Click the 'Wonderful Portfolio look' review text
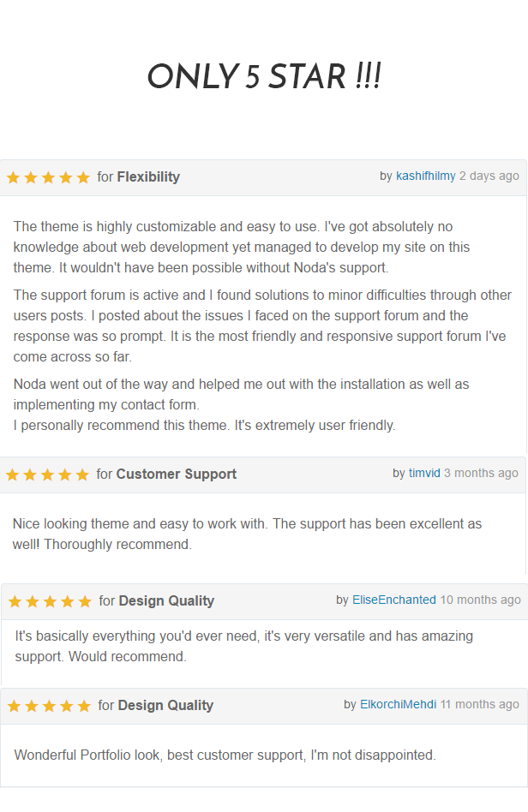 (225, 755)
